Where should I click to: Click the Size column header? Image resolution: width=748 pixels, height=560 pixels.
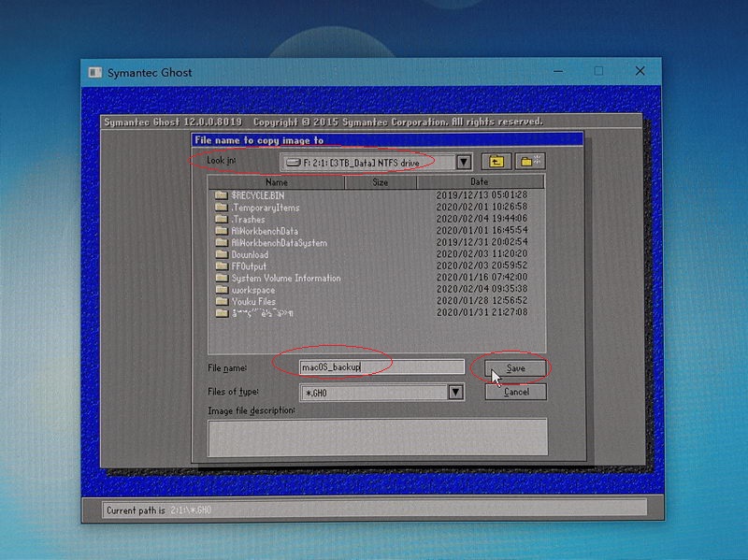tap(381, 182)
